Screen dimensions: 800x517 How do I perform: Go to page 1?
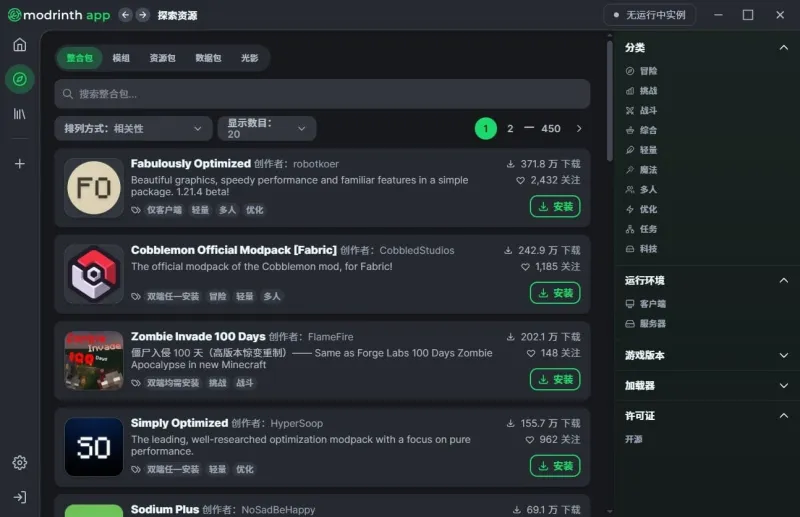tap(486, 129)
